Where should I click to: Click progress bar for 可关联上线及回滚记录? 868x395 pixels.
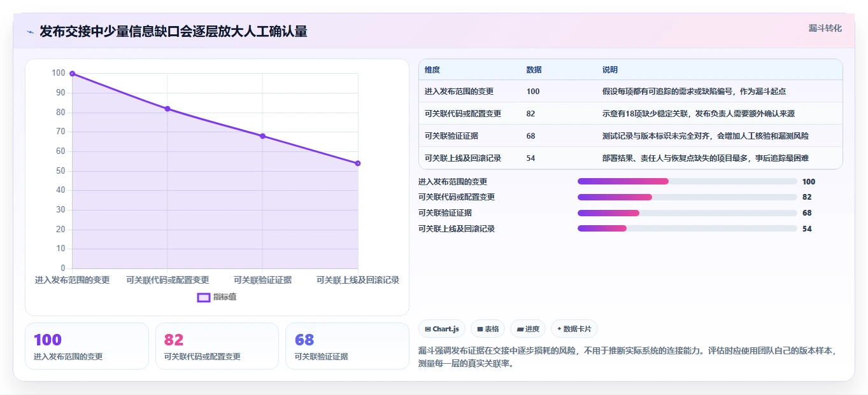687,228
